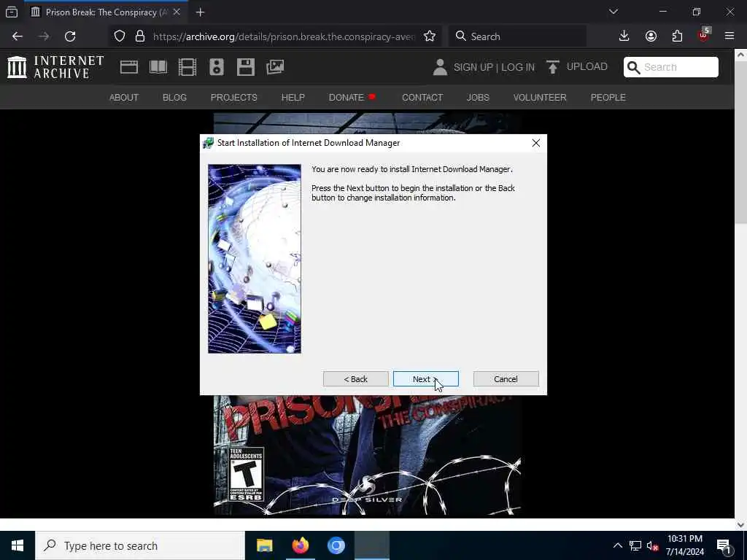Open the Extensions puzzle icon
The width and height of the screenshot is (747, 560).
[x=677, y=36]
